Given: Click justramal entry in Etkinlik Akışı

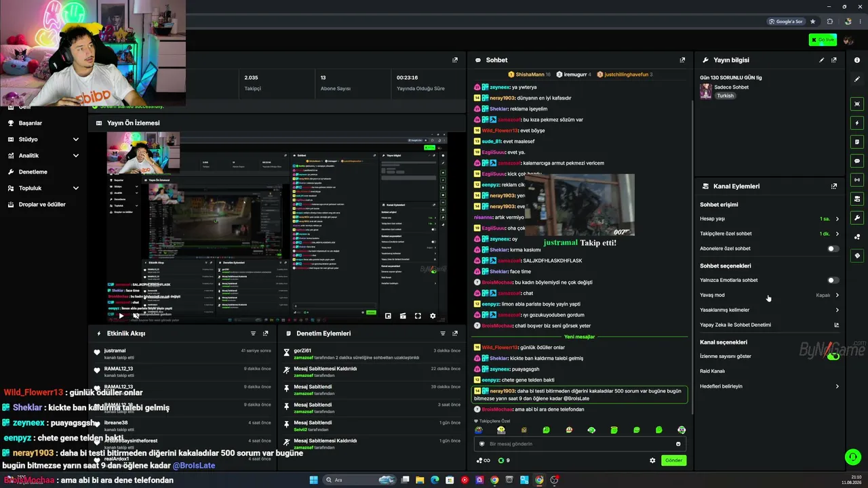Looking at the screenshot, I should (x=183, y=353).
